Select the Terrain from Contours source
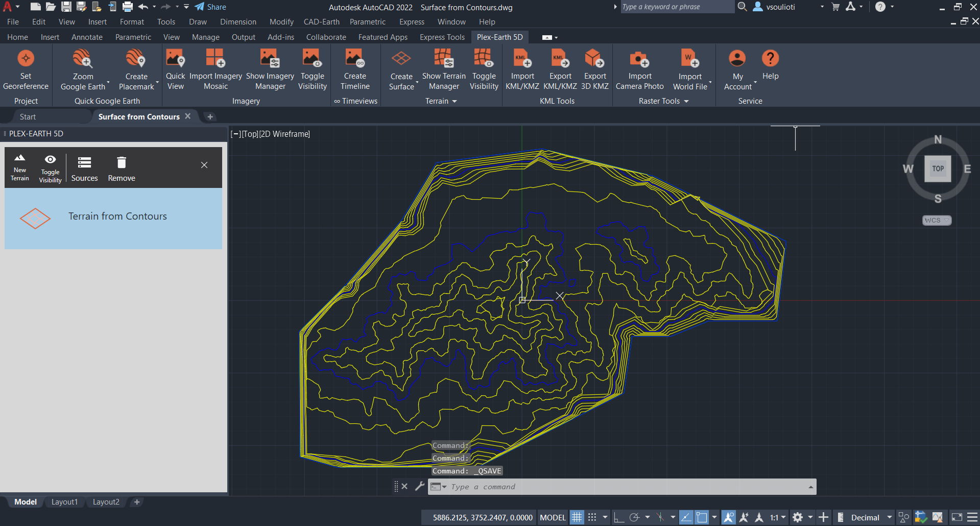The image size is (980, 526). [117, 216]
